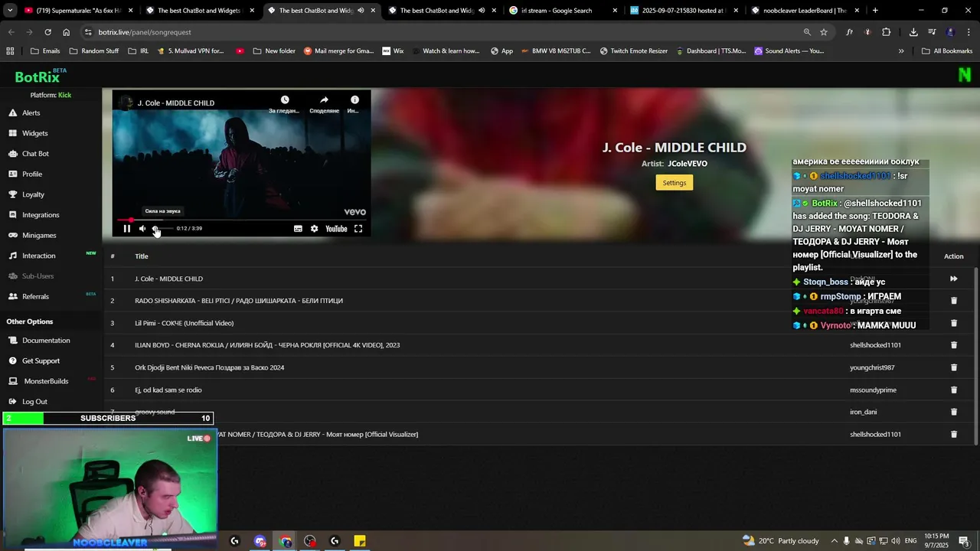Open IRL bookmark folder
The height and width of the screenshot is (551, 980).
point(139,51)
